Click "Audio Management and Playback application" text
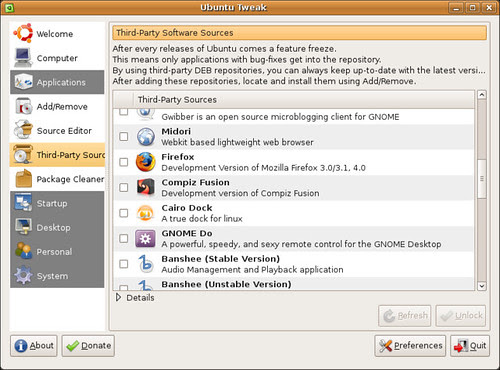500x370 pixels. 252,269
